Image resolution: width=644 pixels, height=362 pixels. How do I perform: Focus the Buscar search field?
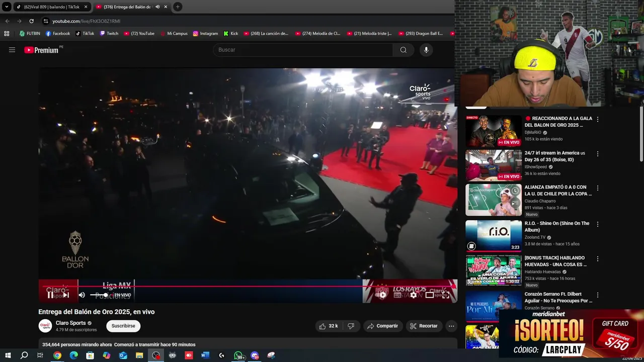303,50
